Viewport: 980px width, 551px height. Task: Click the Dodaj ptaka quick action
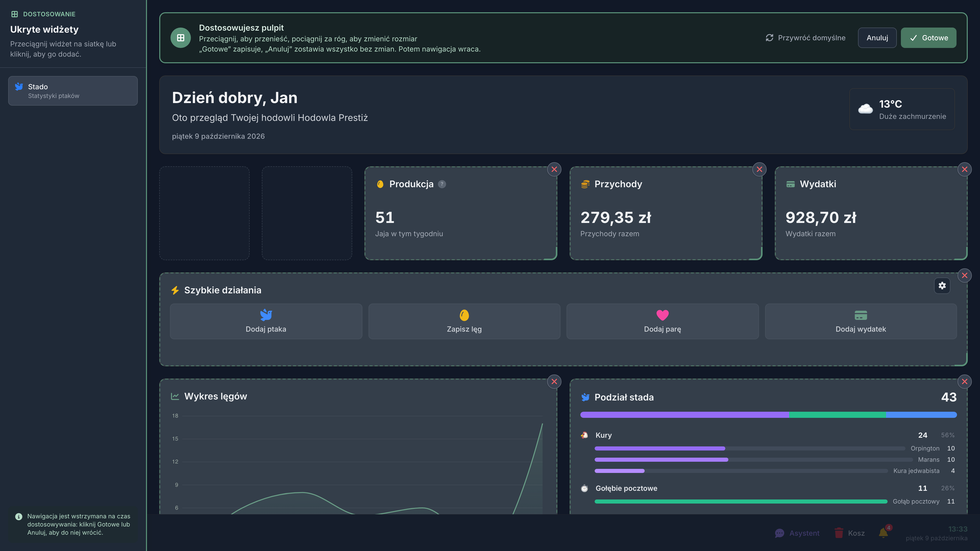pos(266,321)
